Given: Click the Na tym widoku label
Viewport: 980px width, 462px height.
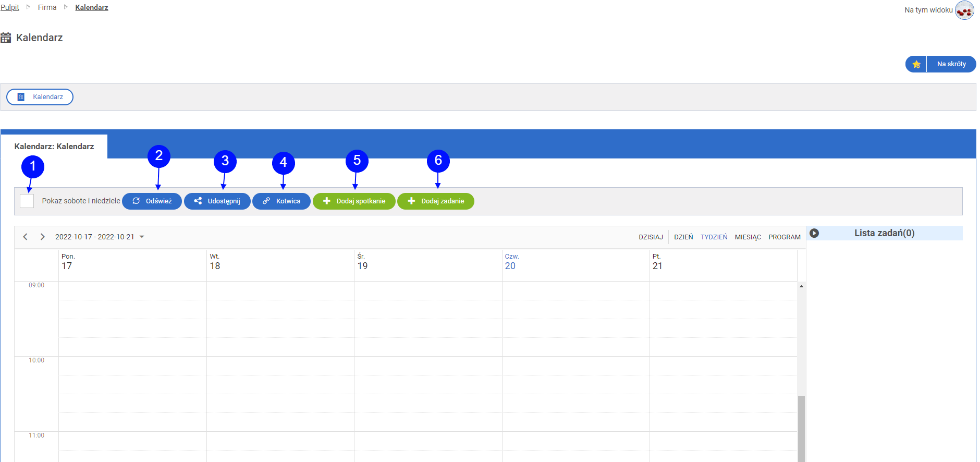Looking at the screenshot, I should [x=928, y=10].
